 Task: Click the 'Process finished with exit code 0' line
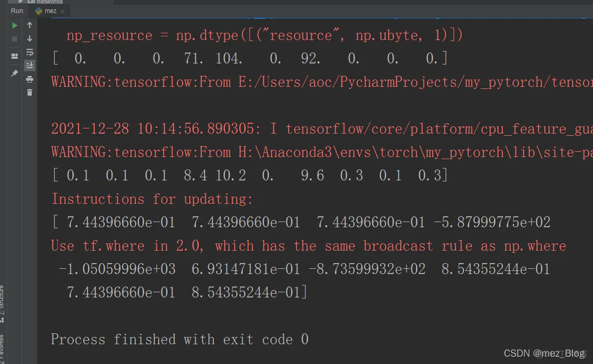tap(180, 340)
